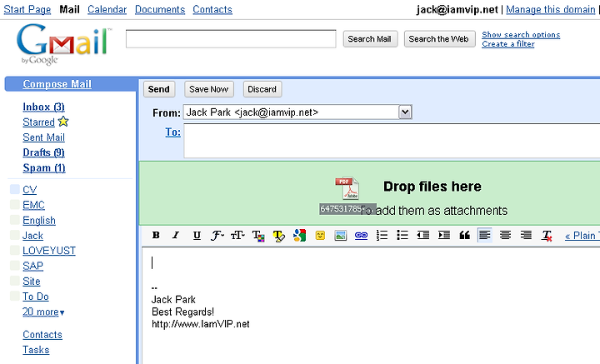Start a bulleted list
600x364 pixels.
(x=402, y=235)
